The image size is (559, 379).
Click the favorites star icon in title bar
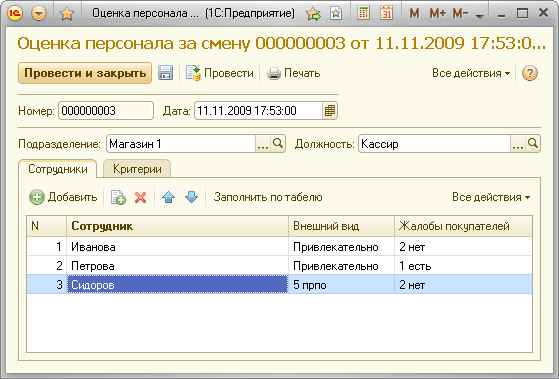67,14
